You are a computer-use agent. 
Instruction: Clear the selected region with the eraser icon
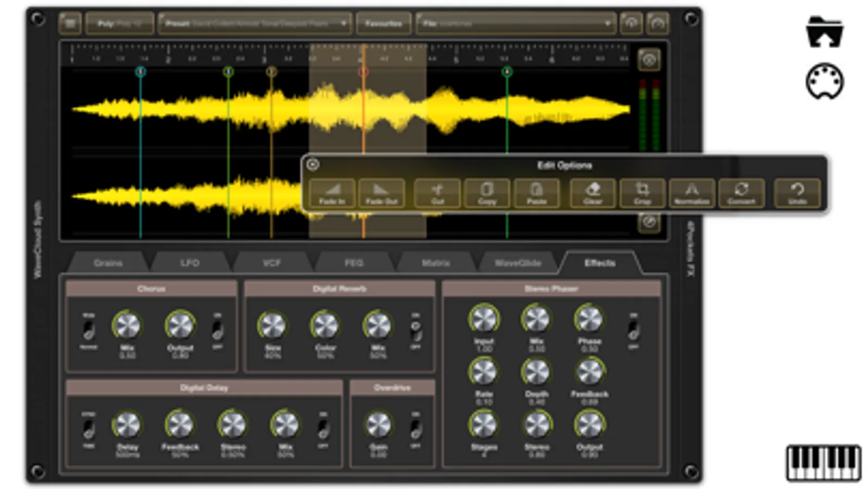click(x=593, y=193)
